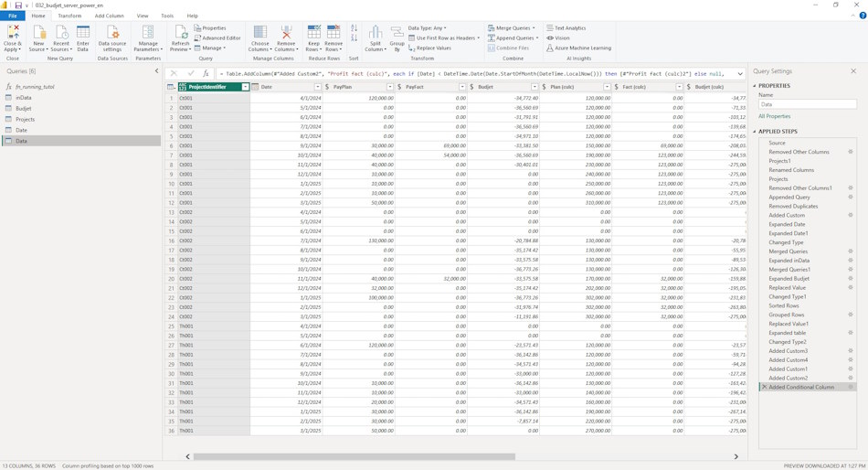Click the save icon in title bar

(x=18, y=5)
